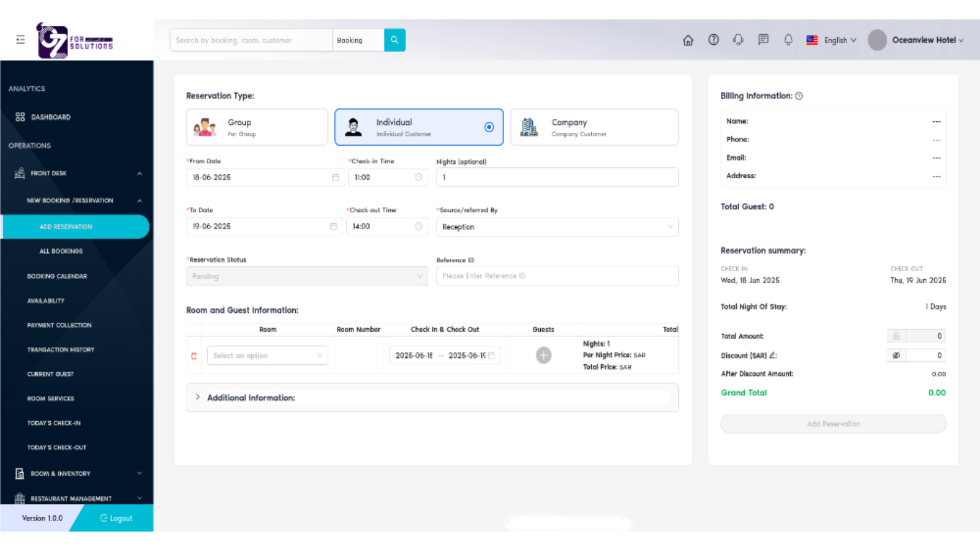Screen dimensions: 980x551
Task: Click the support headset icon
Action: [738, 40]
